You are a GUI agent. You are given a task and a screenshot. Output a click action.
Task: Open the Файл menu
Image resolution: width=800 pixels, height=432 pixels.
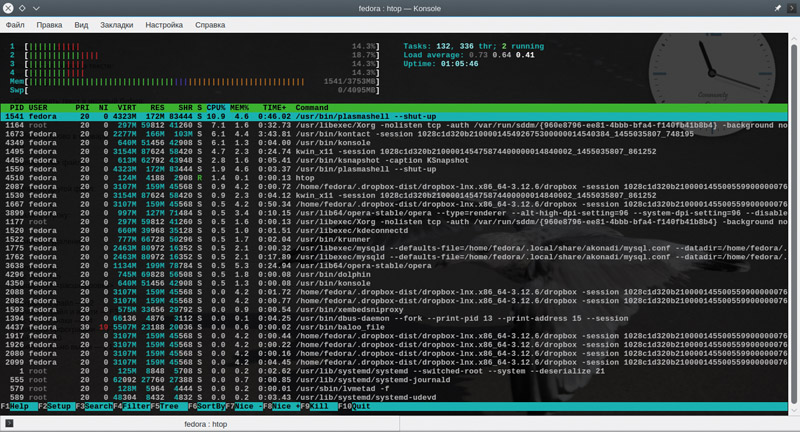click(15, 24)
